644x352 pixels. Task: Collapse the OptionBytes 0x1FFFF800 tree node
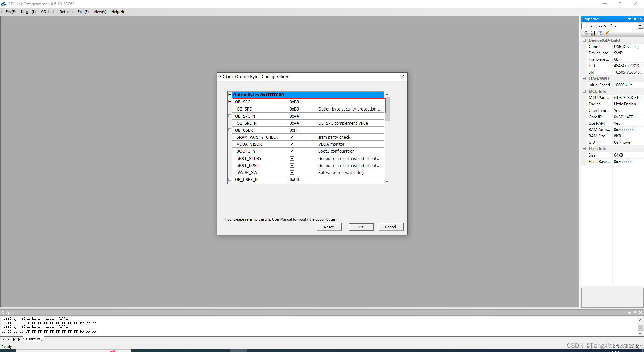click(230, 95)
